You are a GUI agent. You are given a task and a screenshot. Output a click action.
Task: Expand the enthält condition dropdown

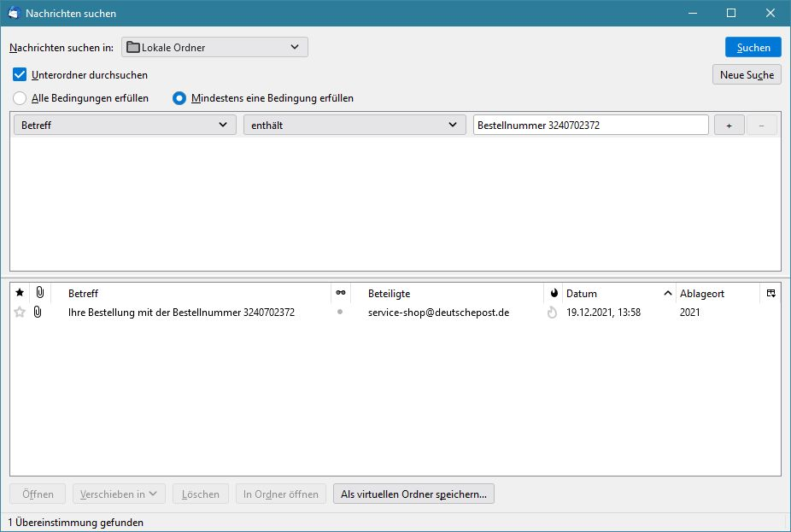tap(354, 125)
